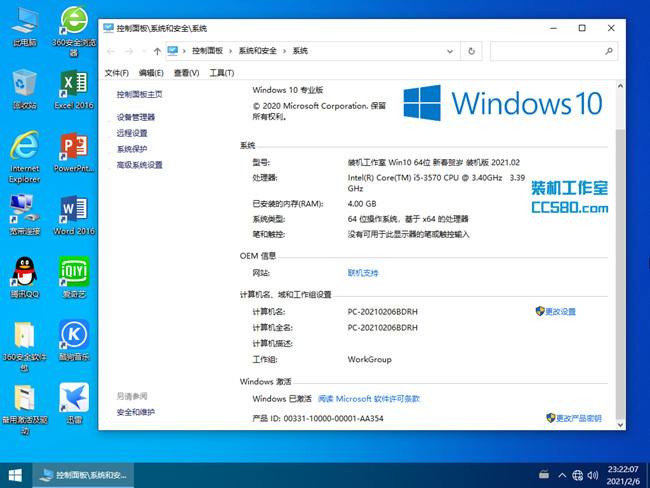This screenshot has height=488, width=650.
Task: Select the 系统和安全 breadcrumb segment
Action: [257, 51]
